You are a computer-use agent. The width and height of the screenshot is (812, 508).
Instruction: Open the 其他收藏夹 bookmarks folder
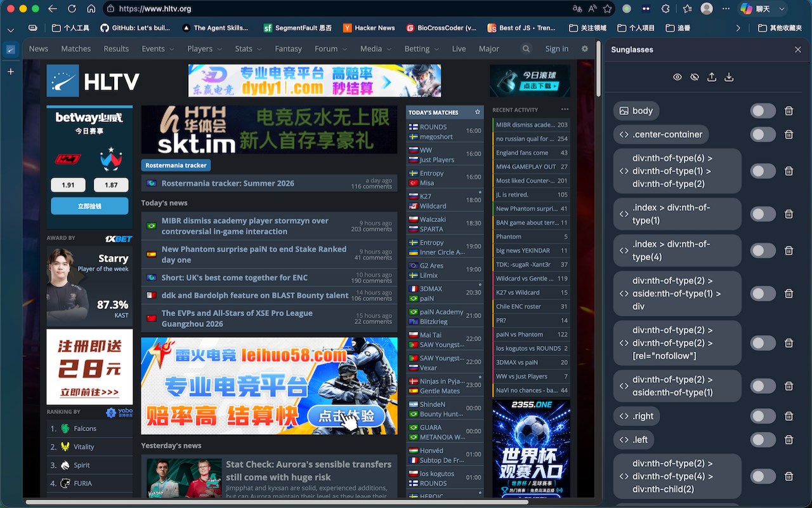coord(780,28)
